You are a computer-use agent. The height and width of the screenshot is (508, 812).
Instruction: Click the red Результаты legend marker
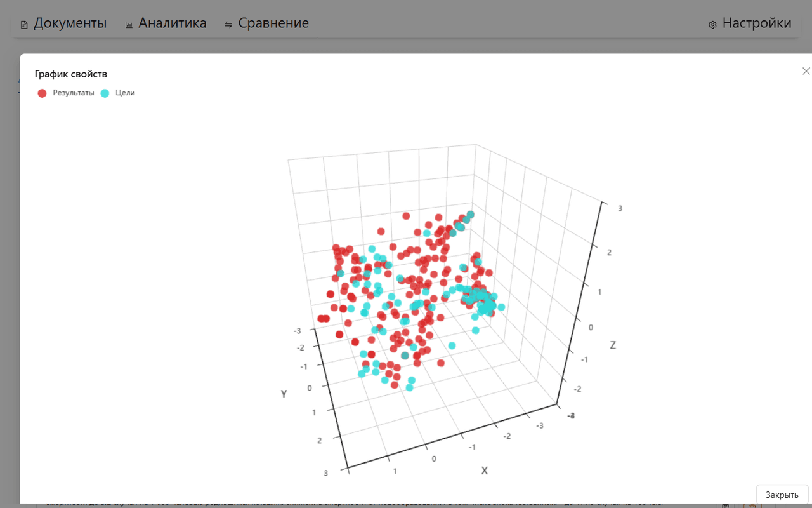[43, 93]
